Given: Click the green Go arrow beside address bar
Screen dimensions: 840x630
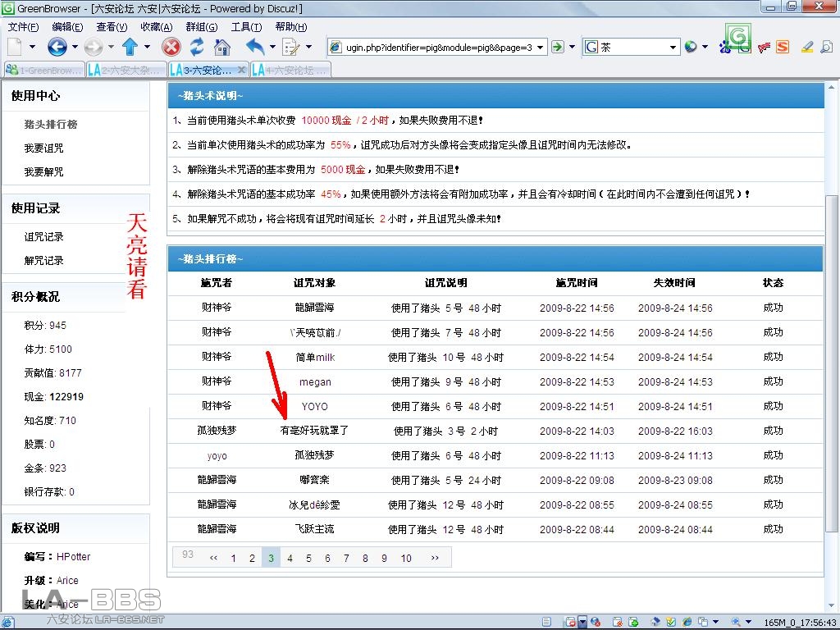Looking at the screenshot, I should (558, 47).
